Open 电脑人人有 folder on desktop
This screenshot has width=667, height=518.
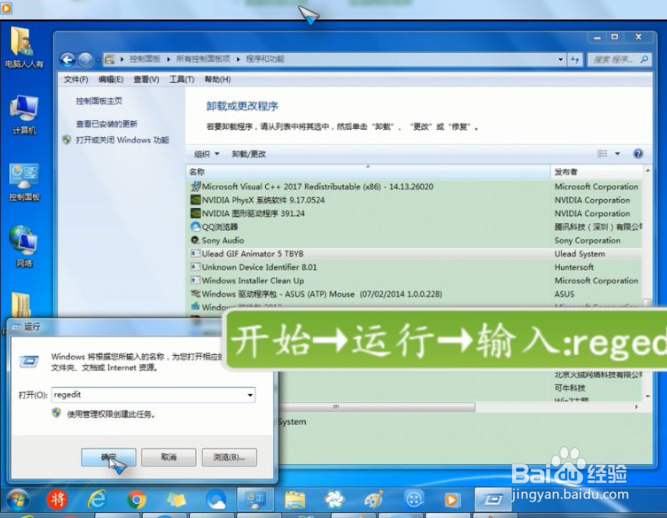pyautogui.click(x=23, y=47)
